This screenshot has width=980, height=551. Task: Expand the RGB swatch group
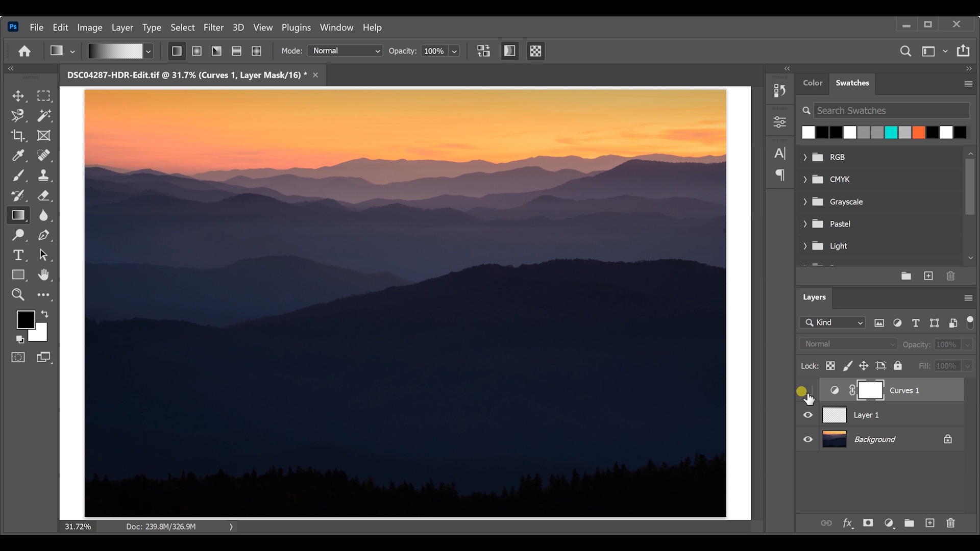tap(805, 157)
